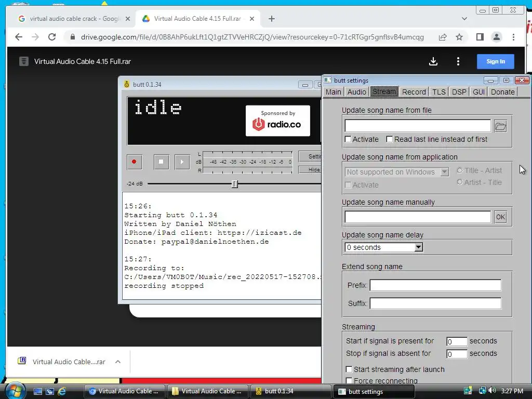This screenshot has height=399, width=532.
Task: Click Stop if signal absent seconds field
Action: pos(457,354)
